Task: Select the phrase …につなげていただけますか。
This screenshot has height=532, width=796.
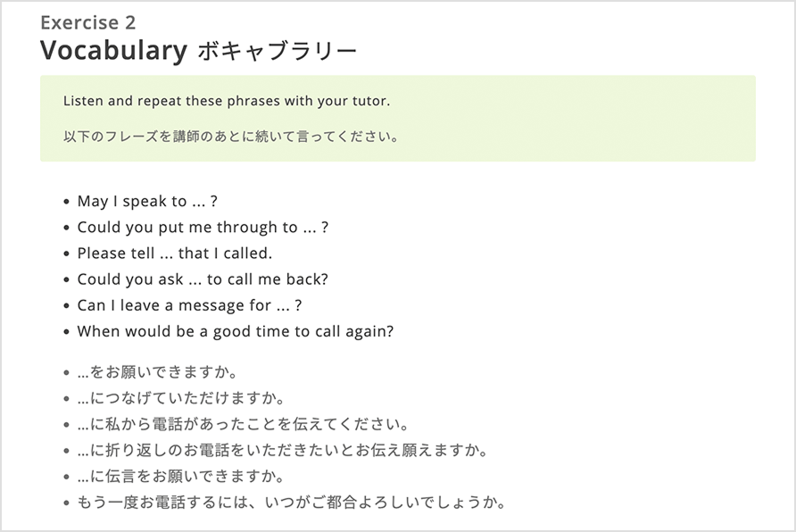Action: coord(181,398)
